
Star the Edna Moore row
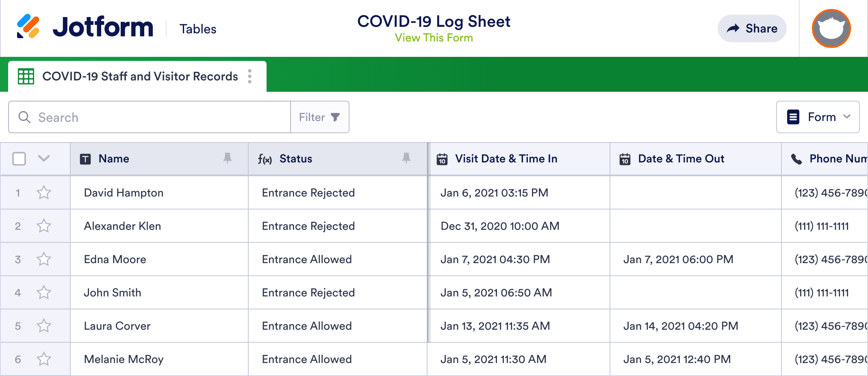point(44,259)
